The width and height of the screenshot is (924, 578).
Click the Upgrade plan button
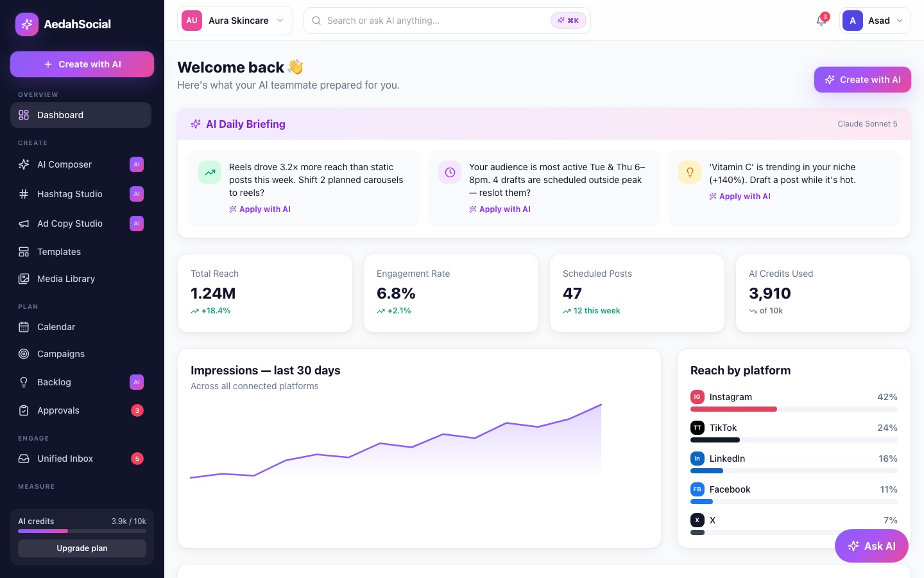click(x=82, y=548)
